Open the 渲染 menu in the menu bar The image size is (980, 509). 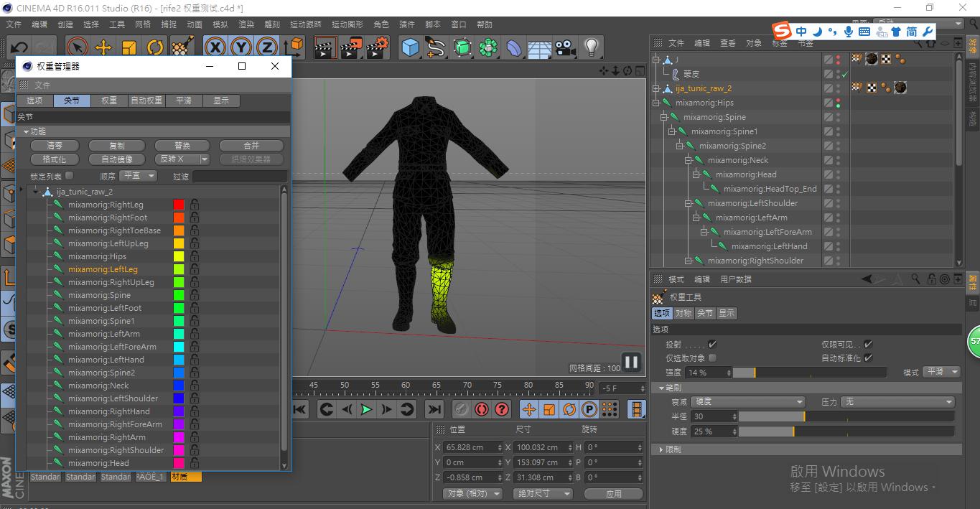246,24
